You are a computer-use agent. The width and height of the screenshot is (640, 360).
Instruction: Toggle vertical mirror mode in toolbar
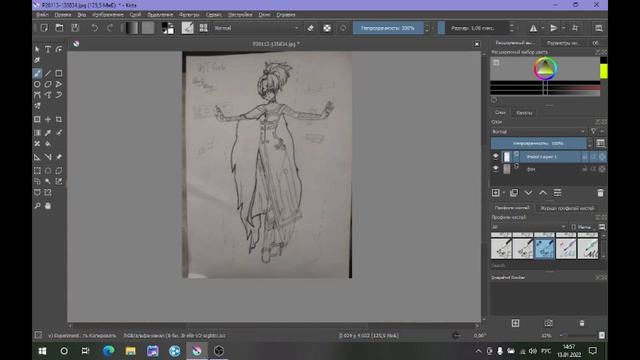point(553,28)
